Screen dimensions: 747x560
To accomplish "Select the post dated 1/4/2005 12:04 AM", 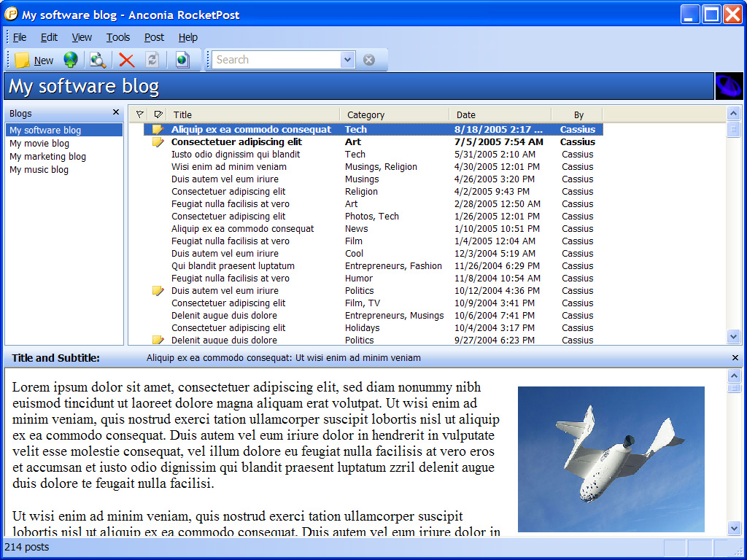I will 373,241.
